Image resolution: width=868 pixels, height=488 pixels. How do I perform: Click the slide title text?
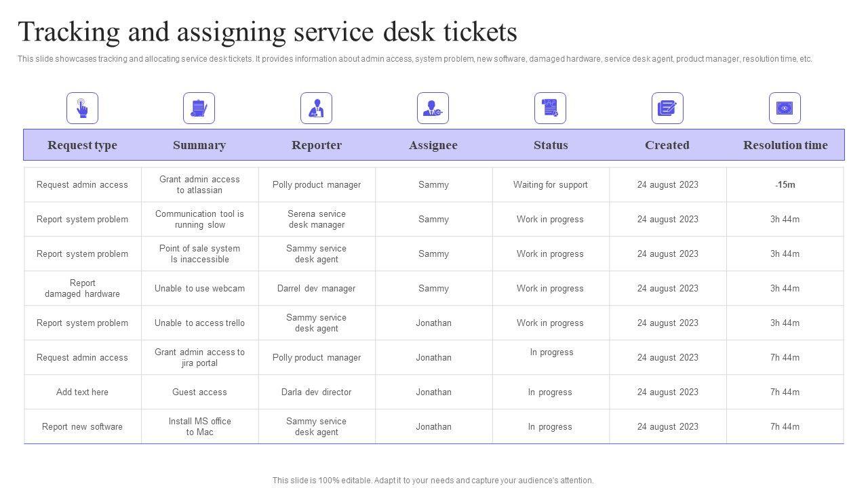pos(267,32)
